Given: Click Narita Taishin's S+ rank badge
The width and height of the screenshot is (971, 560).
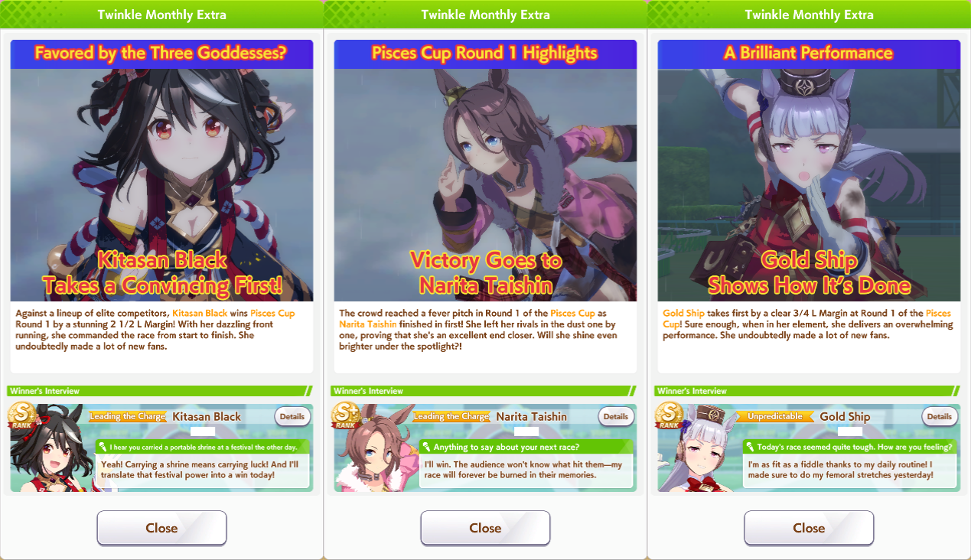Looking at the screenshot, I should tap(347, 415).
